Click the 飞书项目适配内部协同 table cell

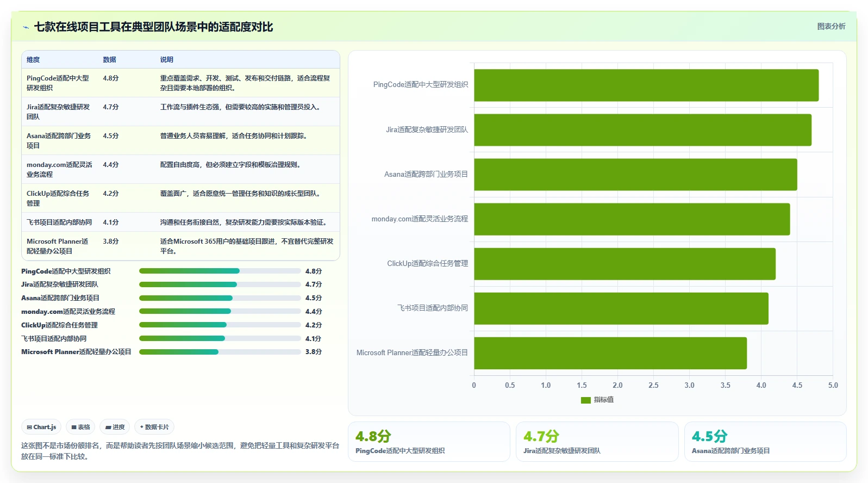[x=59, y=222]
